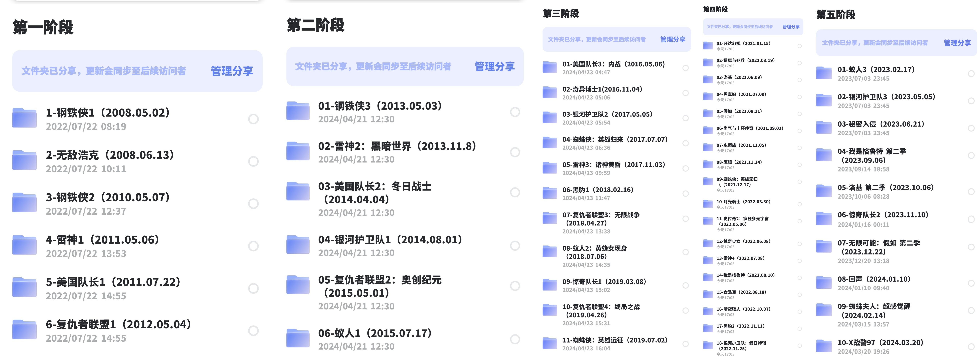Click folder icon of 10-X战警97

coord(824,346)
